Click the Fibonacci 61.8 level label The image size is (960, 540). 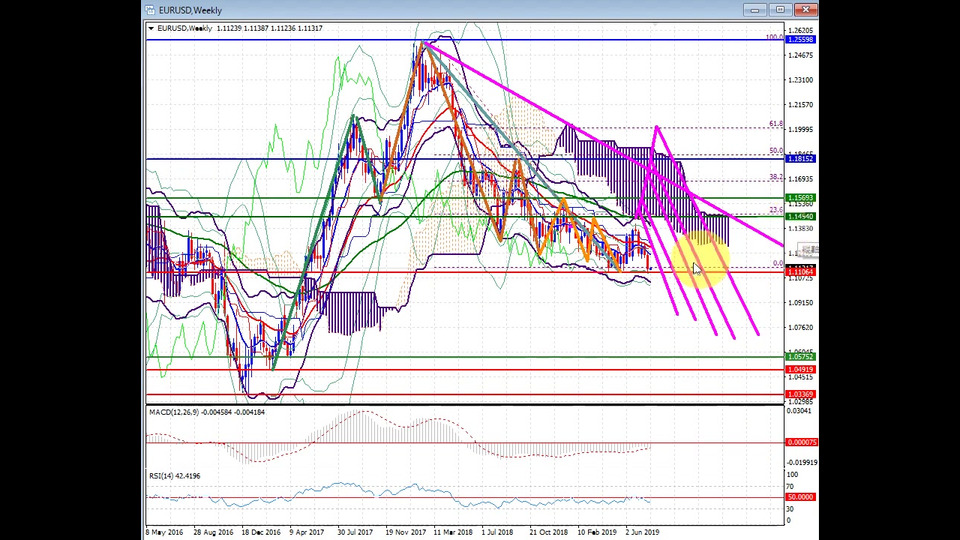[776, 124]
